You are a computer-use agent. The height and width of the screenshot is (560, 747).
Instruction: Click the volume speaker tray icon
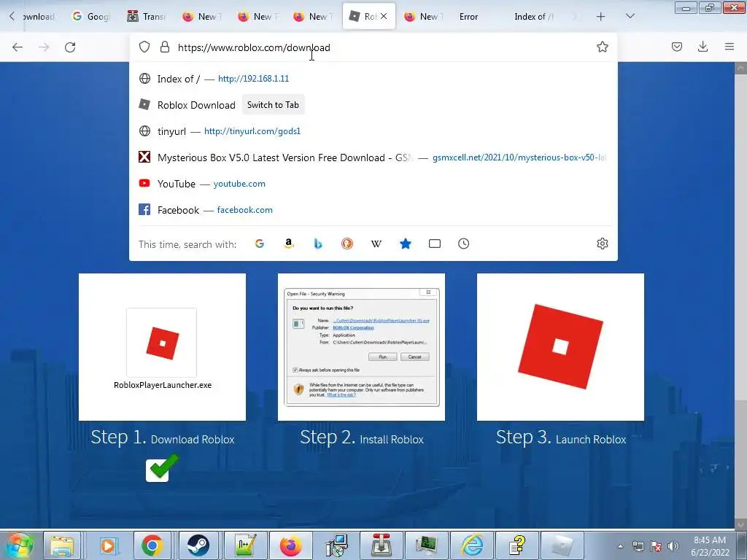pyautogui.click(x=673, y=546)
